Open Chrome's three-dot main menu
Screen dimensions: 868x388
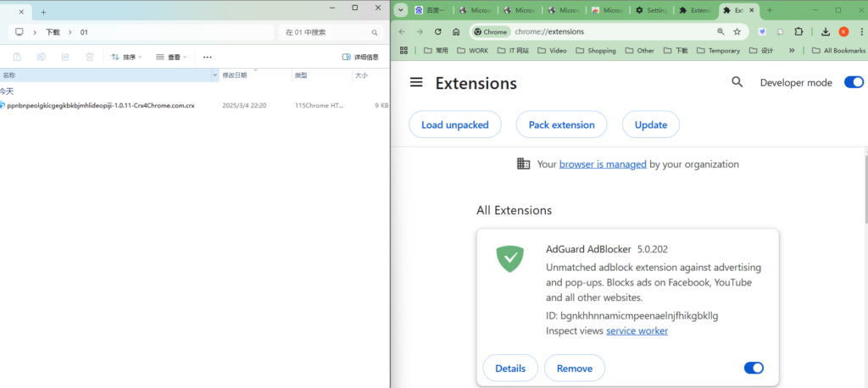point(861,32)
